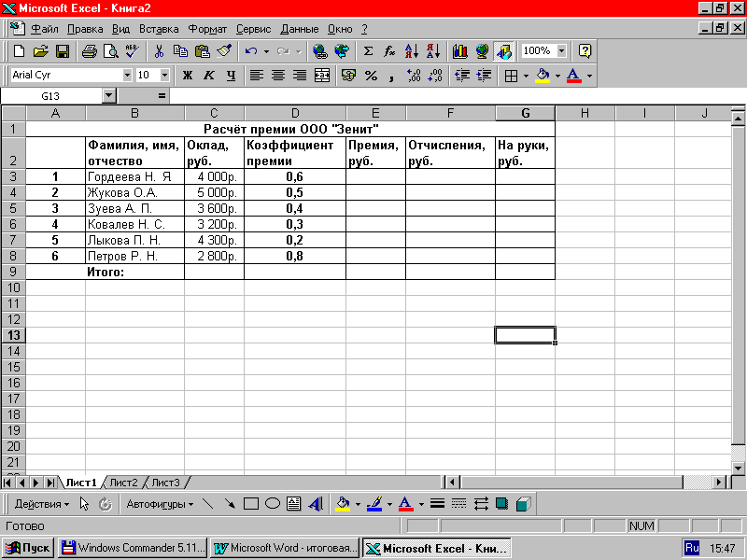Apply currency format icon

(348, 76)
